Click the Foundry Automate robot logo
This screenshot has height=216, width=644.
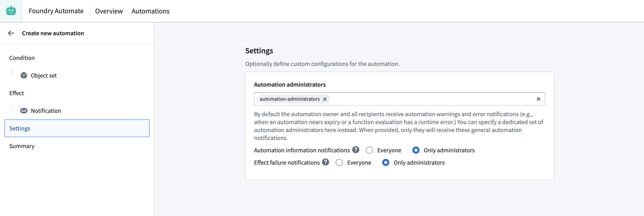(x=11, y=11)
